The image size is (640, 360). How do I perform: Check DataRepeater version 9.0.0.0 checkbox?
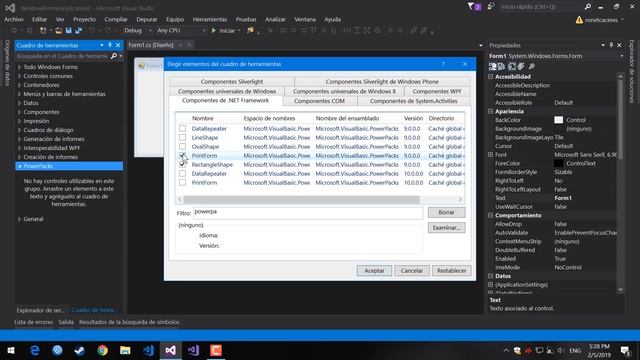tap(182, 128)
